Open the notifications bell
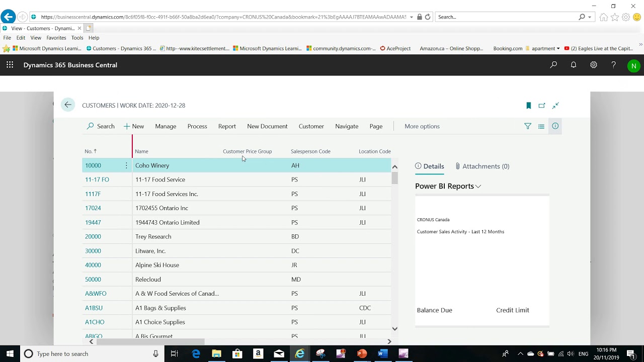Viewport: 644px width, 362px height. [574, 65]
